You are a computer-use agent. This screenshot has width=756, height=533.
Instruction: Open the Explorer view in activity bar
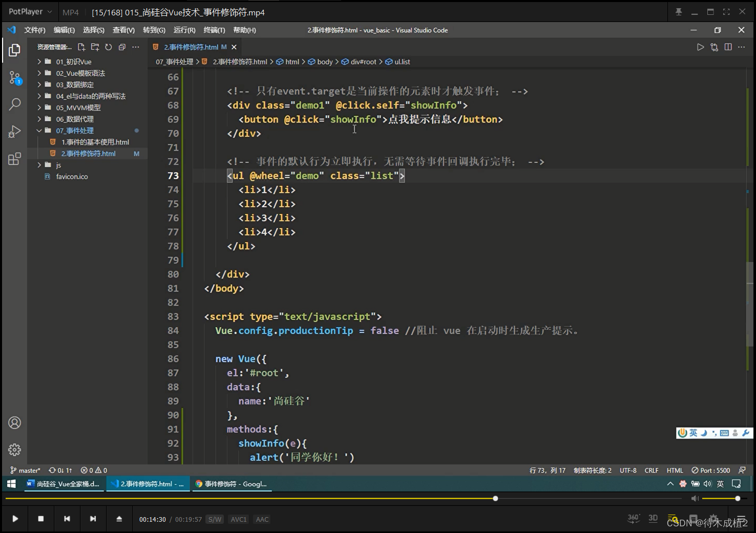click(x=14, y=50)
